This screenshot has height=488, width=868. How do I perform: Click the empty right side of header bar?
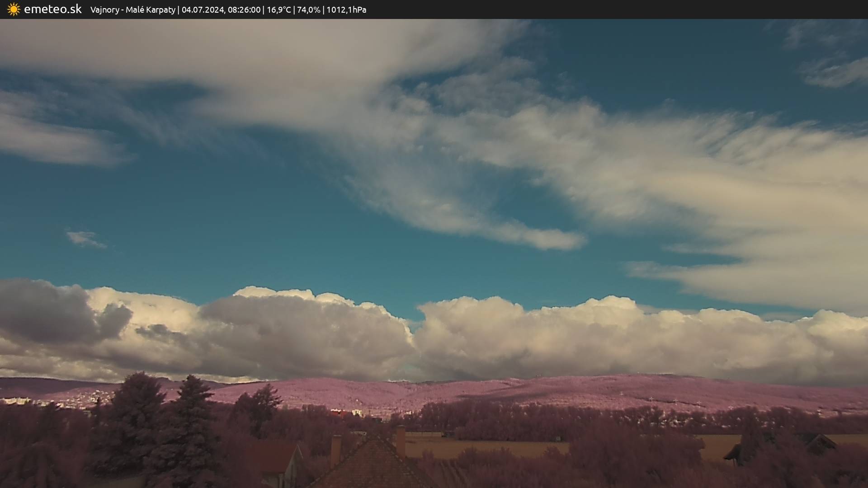[633, 9]
